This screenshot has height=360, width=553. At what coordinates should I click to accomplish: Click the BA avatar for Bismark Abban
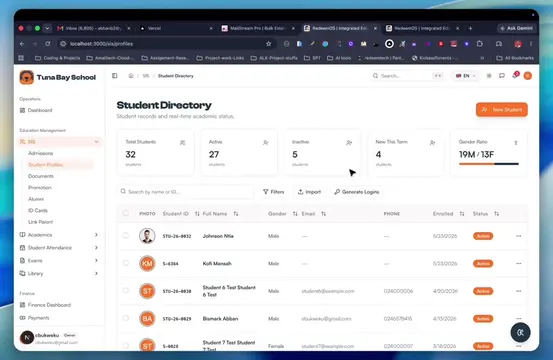click(147, 318)
